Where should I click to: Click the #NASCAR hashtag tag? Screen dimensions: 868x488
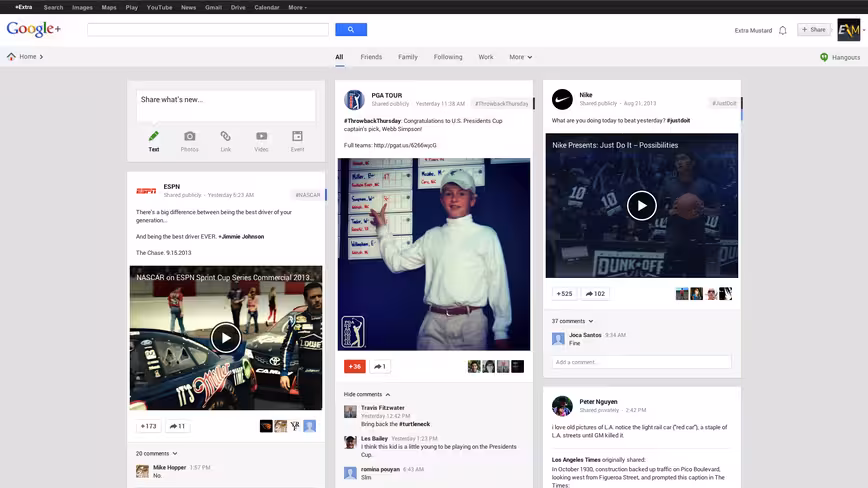[308, 195]
